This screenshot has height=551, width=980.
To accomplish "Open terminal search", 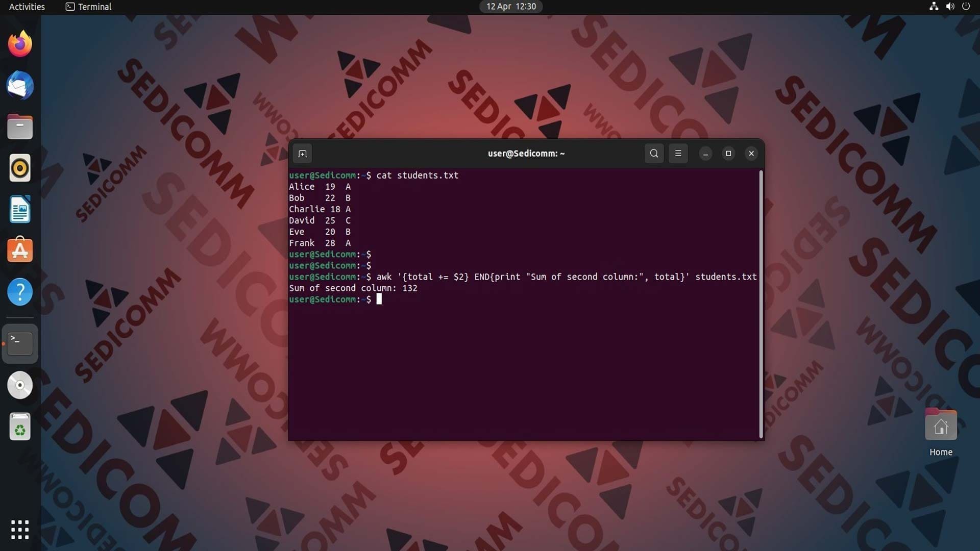I will 654,154.
